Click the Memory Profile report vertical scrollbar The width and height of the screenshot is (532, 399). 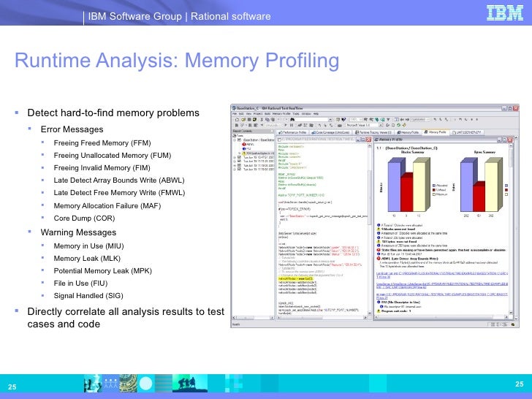[511, 231]
